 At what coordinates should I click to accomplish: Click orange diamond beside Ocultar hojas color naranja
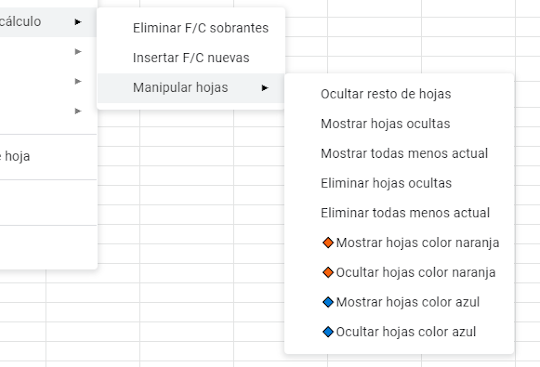point(328,272)
